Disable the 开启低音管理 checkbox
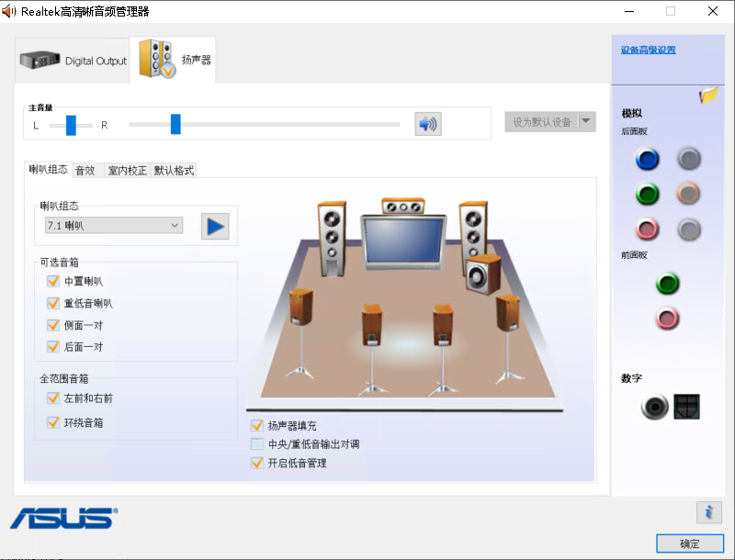This screenshot has width=735, height=560. 257,463
